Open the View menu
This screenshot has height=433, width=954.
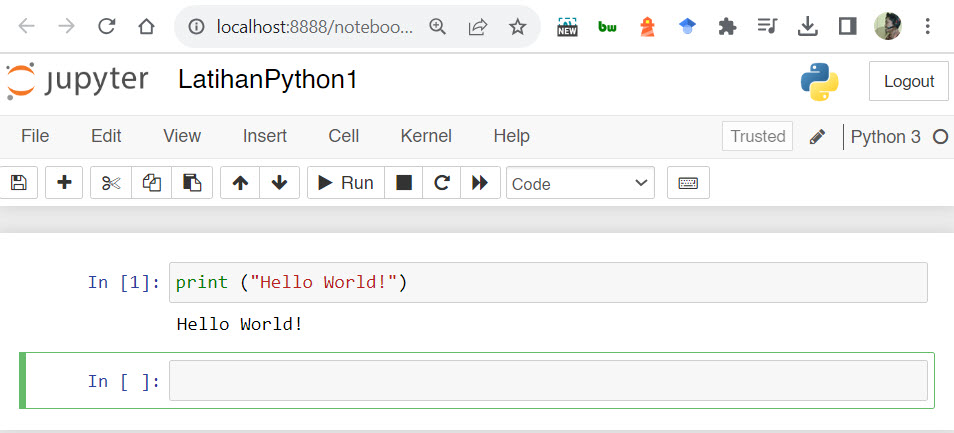(x=182, y=136)
